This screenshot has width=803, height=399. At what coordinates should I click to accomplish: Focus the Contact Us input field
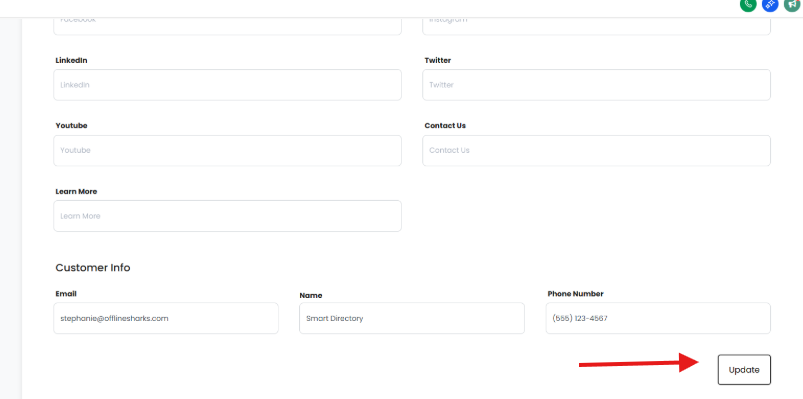coord(596,151)
